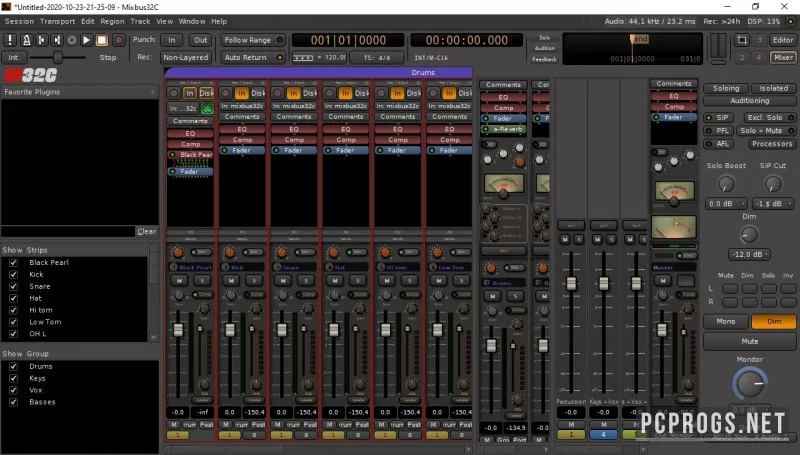Click the Black Pearl channel fader handle
This screenshot has width=800, height=455.
point(178,330)
